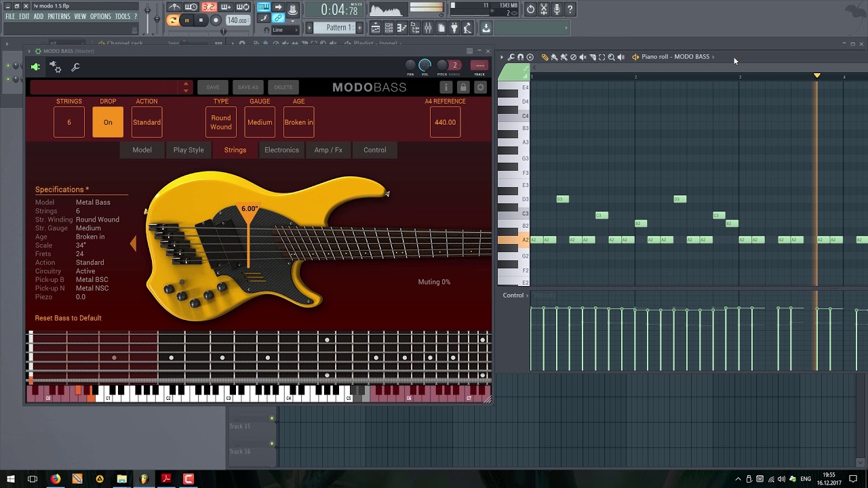
Task: Select the Draw pencil tool in Piano roll
Action: point(545,57)
